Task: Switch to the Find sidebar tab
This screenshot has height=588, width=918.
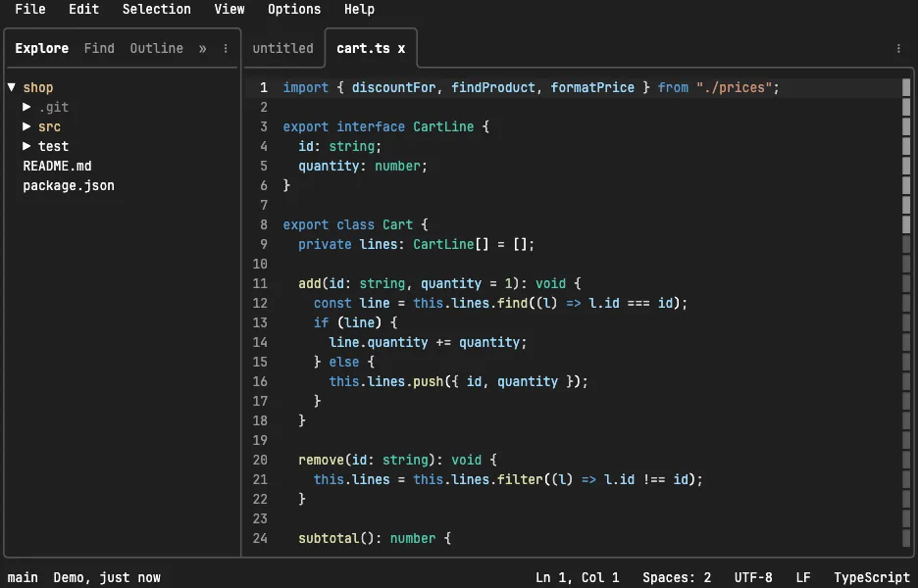Action: (x=99, y=49)
